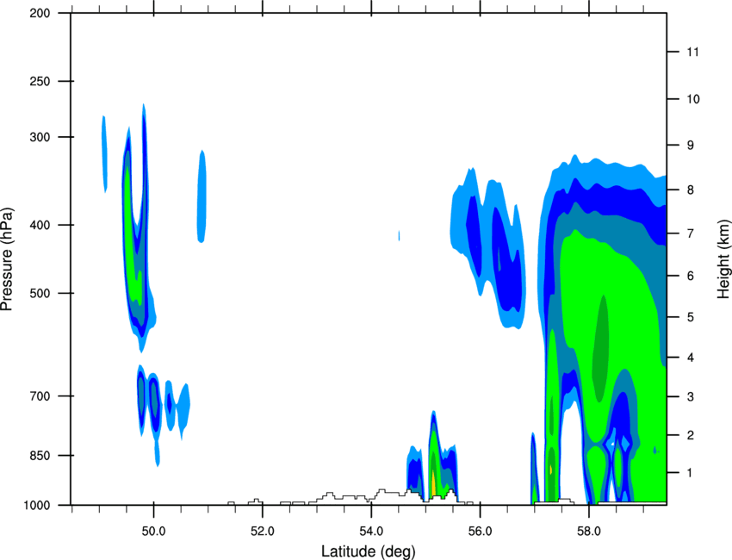Pick the 3 km height label
The image size is (732, 560).
point(691,397)
